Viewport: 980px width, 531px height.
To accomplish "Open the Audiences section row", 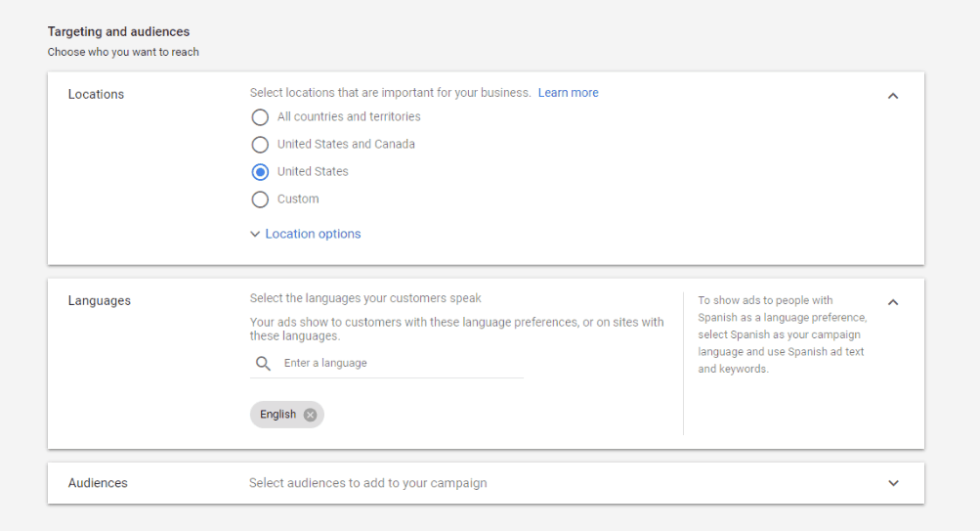I will pyautogui.click(x=486, y=483).
